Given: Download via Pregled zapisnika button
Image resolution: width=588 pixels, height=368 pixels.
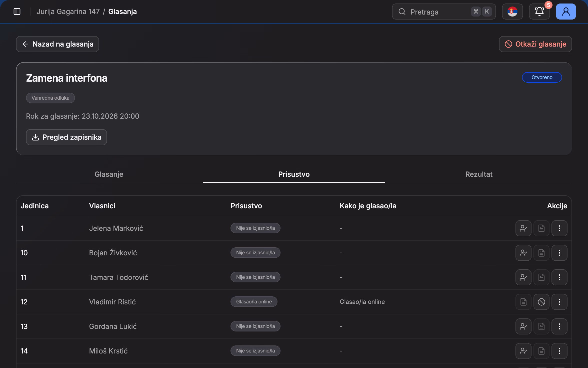Looking at the screenshot, I should (x=66, y=137).
